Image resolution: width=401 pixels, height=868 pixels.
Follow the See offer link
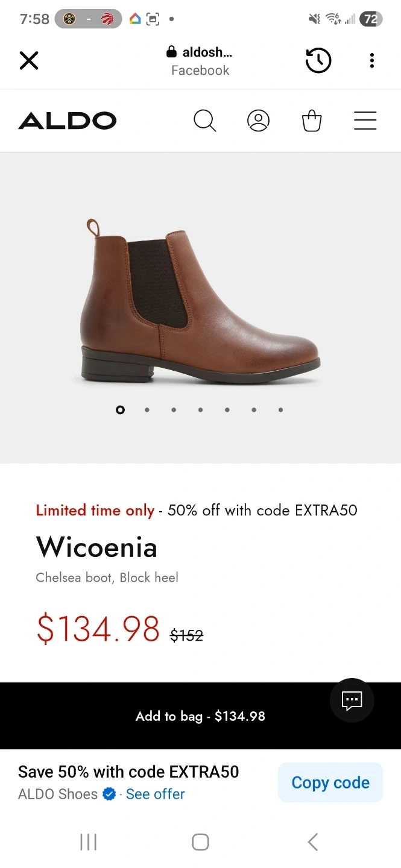[x=155, y=794]
